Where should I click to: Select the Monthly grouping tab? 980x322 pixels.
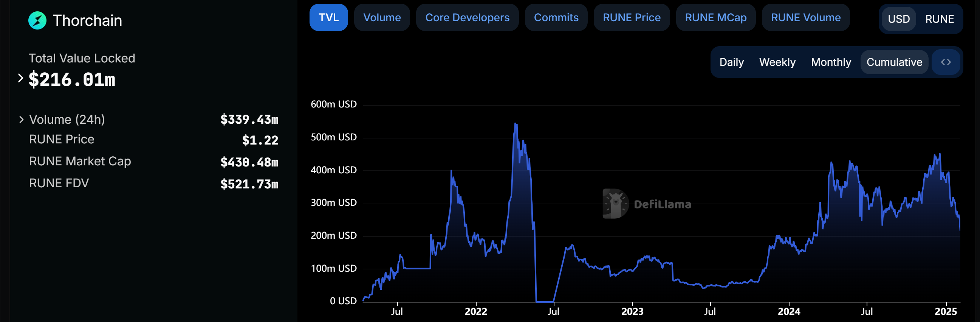(x=830, y=62)
